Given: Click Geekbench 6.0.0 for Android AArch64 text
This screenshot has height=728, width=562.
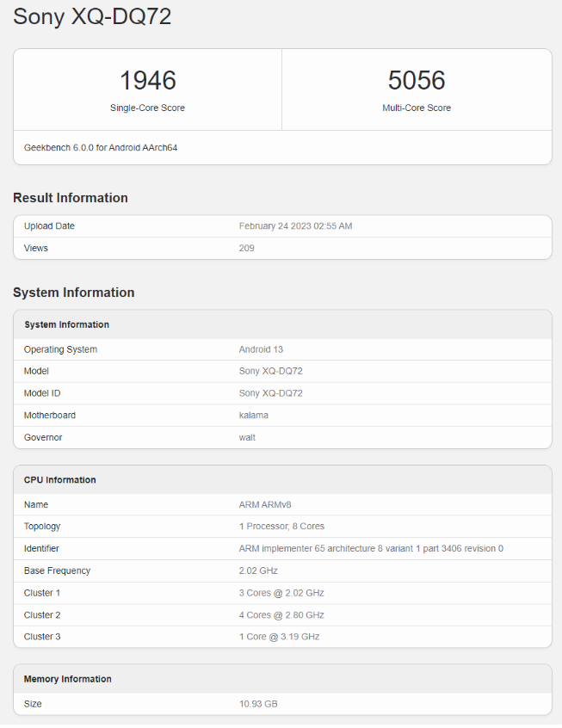Looking at the screenshot, I should pyautogui.click(x=101, y=148).
